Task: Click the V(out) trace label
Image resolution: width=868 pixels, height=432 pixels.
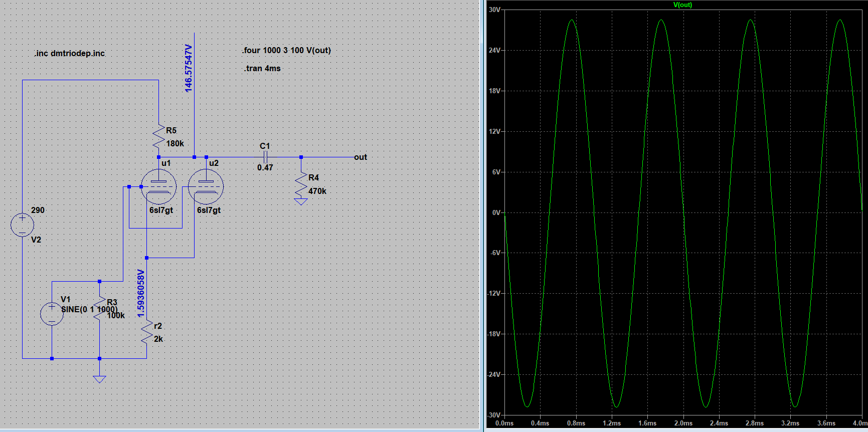Action: [x=682, y=5]
